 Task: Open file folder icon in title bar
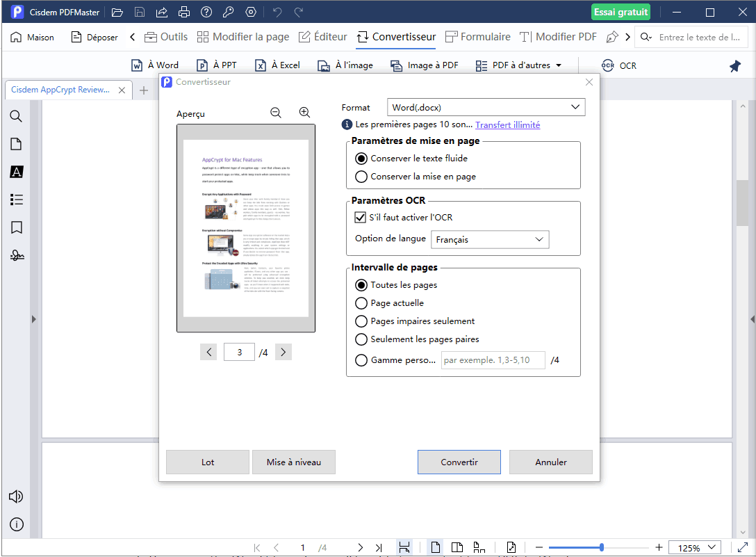[x=117, y=13]
